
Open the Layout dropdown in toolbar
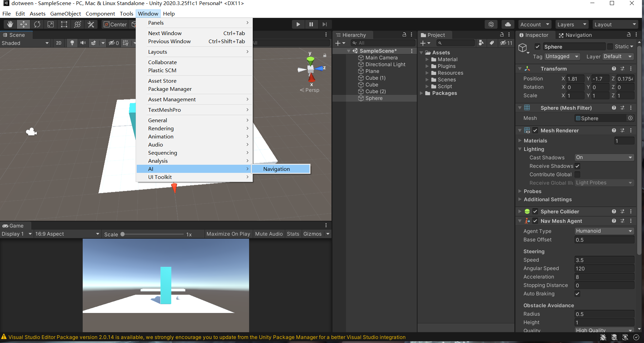[x=615, y=24]
